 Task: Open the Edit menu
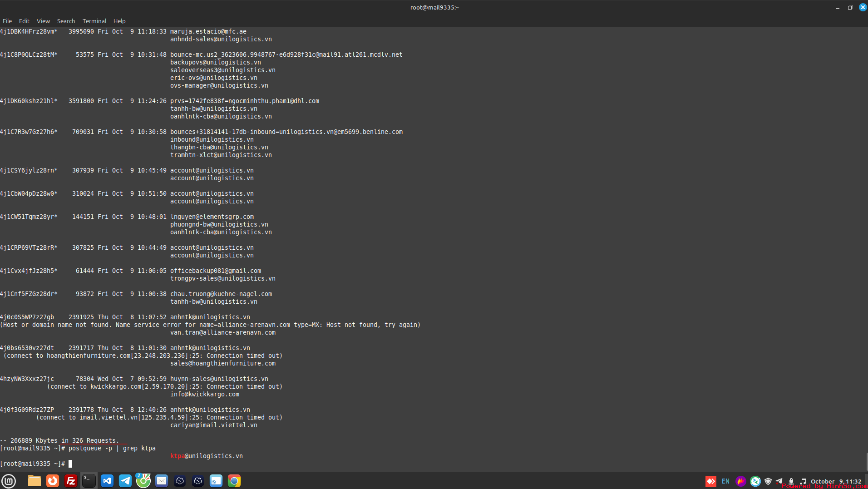point(24,21)
